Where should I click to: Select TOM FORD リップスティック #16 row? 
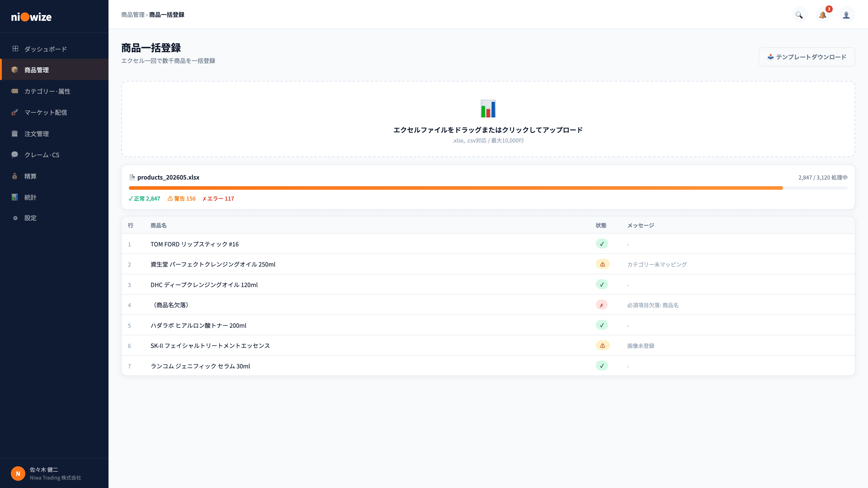pyautogui.click(x=488, y=244)
